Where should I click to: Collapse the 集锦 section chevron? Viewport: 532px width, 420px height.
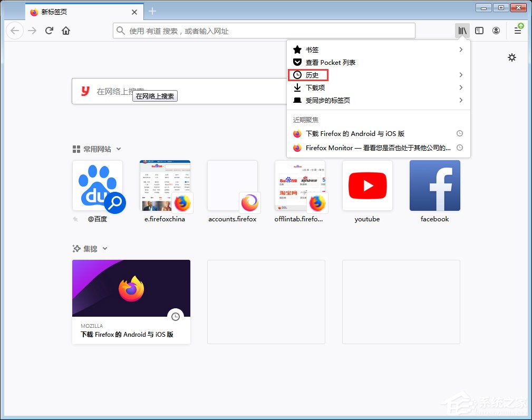(x=105, y=249)
